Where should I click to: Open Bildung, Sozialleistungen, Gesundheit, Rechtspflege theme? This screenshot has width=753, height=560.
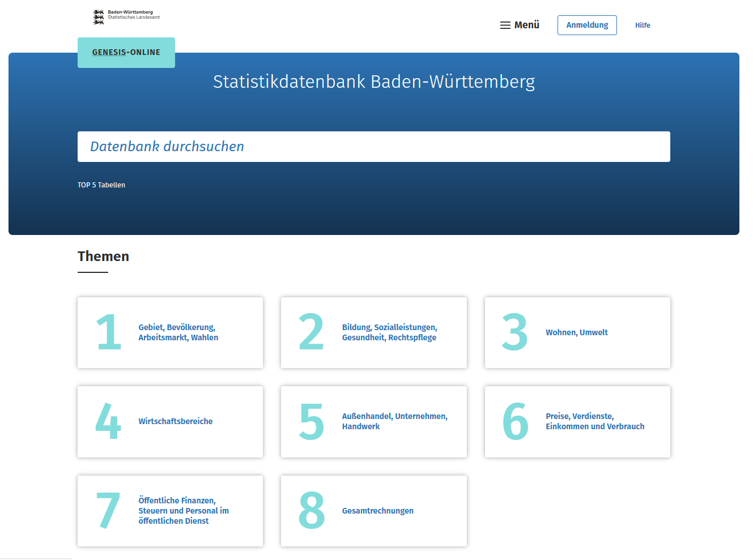point(389,332)
